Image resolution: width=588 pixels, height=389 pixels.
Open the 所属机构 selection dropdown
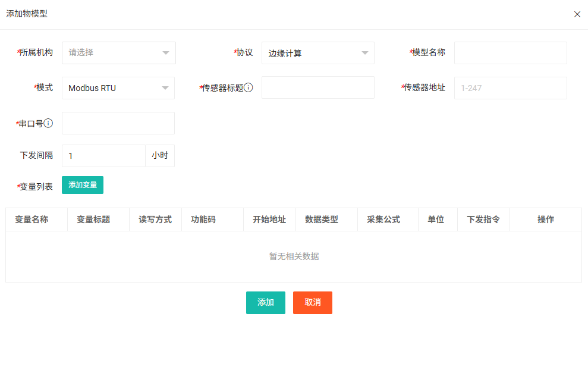118,53
